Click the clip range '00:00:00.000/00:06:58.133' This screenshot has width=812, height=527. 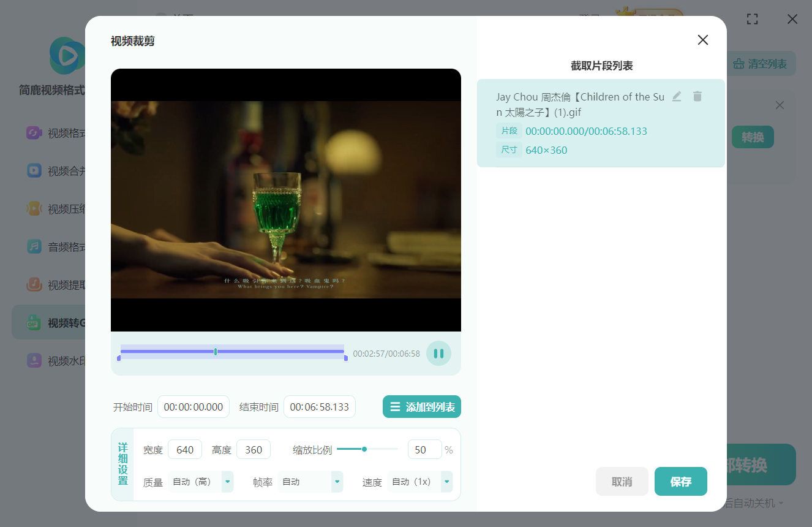(x=586, y=131)
